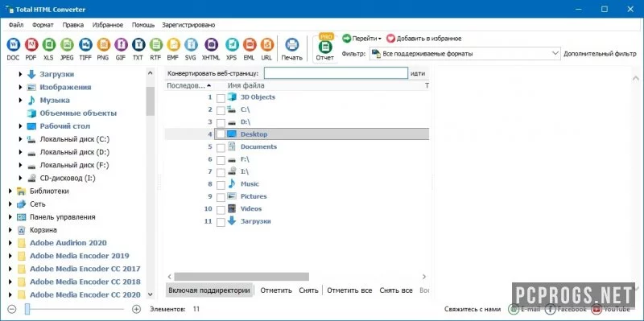
Task: Expand Загрузки tree node
Action: [x=21, y=74]
